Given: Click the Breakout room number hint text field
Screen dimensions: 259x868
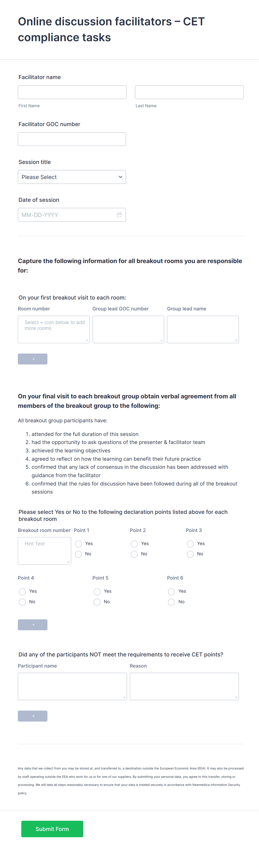Looking at the screenshot, I should (x=44, y=551).
